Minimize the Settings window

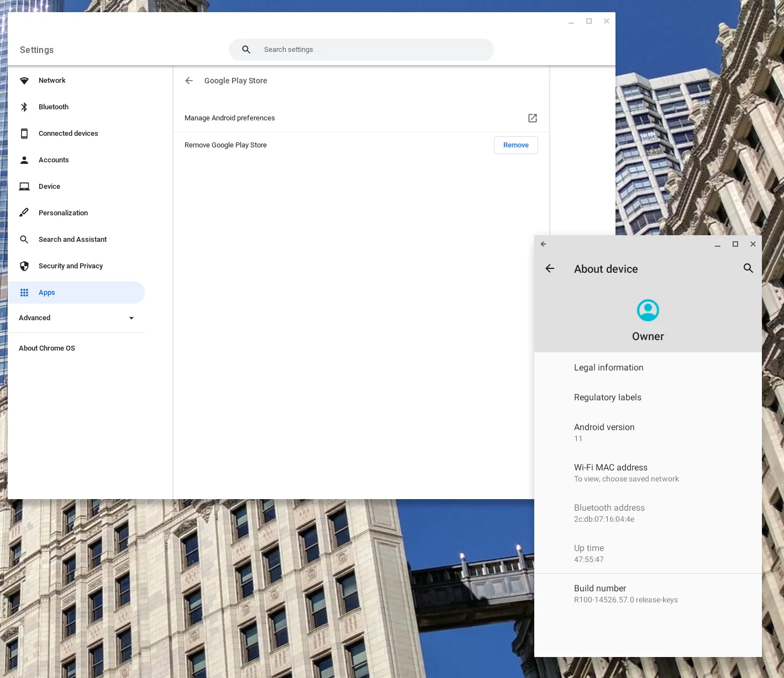571,21
